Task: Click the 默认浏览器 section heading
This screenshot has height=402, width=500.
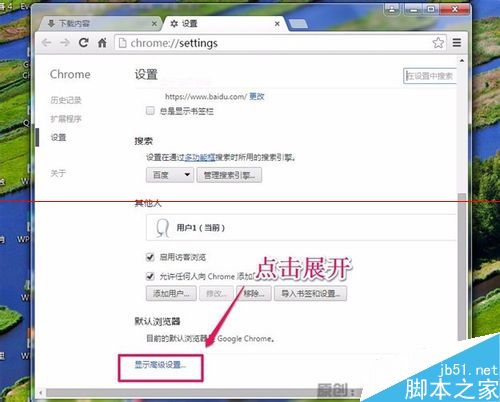Action: click(x=157, y=321)
